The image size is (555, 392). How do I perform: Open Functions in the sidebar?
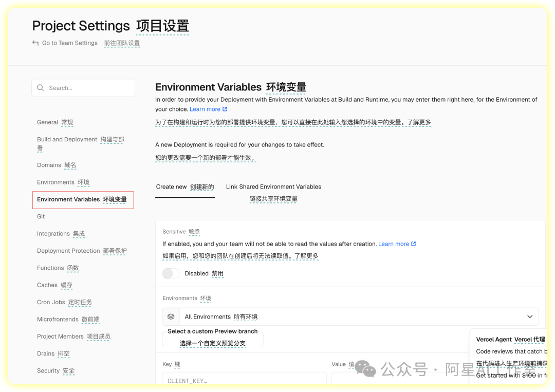[58, 268]
